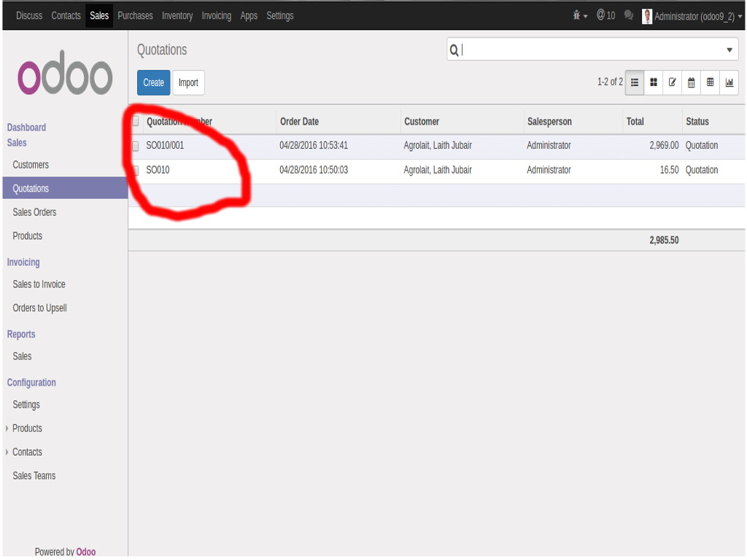This screenshot has height=560, width=747.
Task: Click the 2,985.50 sum total
Action: click(664, 241)
